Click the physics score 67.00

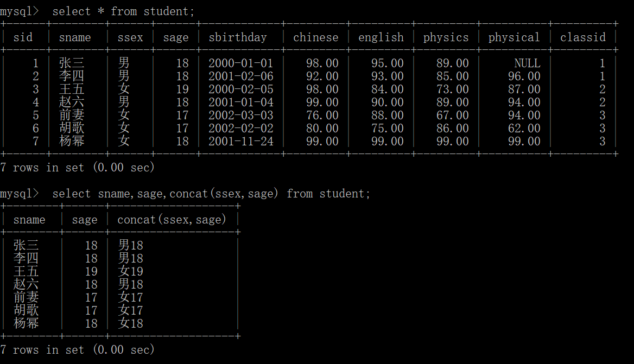[x=453, y=115]
